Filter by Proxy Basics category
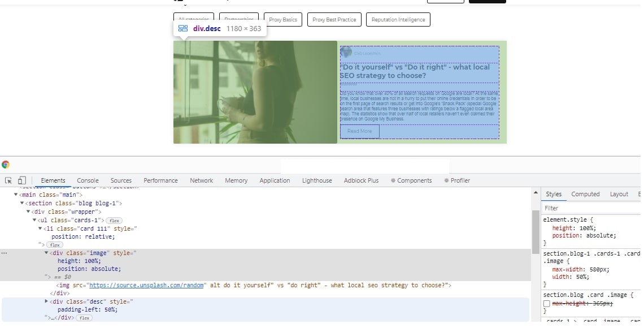Image resolution: width=644 pixels, height=328 pixels. coord(283,20)
